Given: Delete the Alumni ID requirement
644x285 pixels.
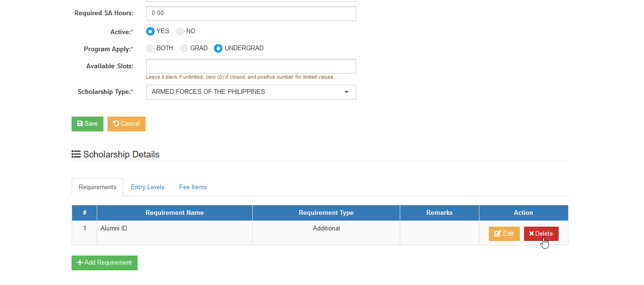Looking at the screenshot, I should [541, 234].
